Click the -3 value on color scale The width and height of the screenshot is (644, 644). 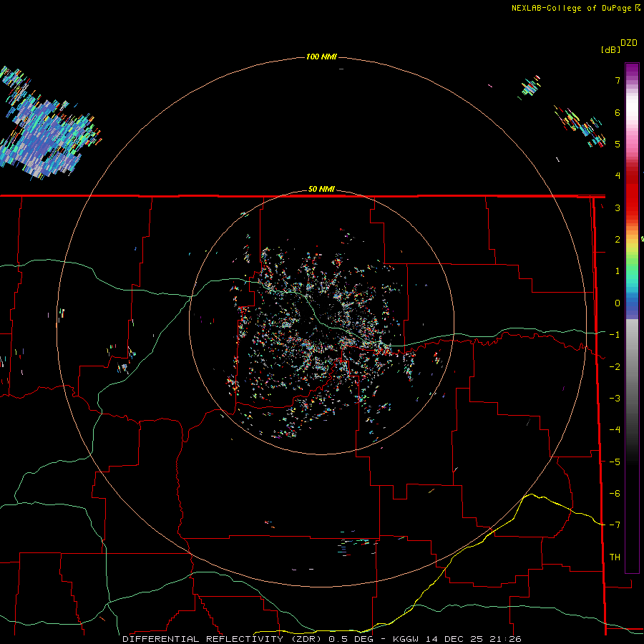tap(615, 399)
